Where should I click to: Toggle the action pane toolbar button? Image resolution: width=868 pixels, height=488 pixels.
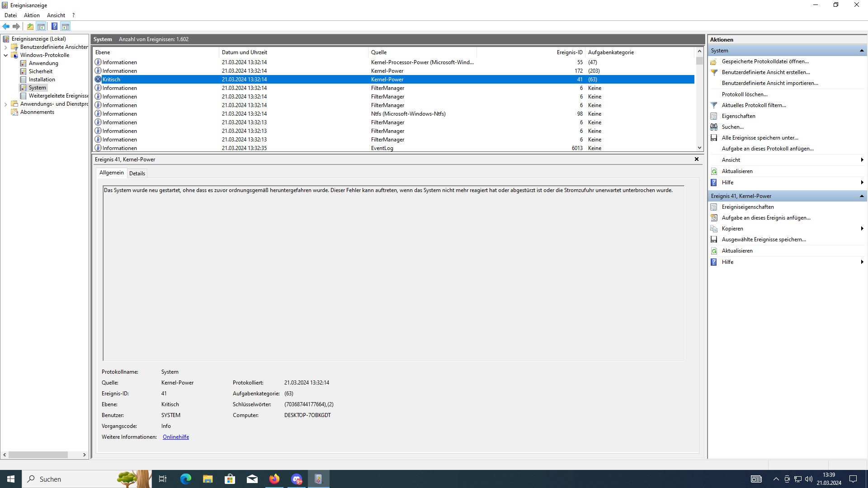(66, 26)
